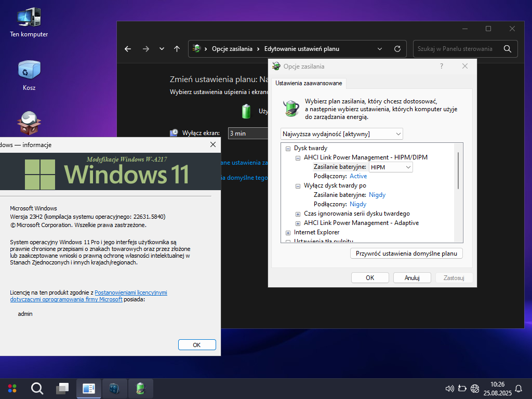Select the Ustawienia zaawansowane tab
This screenshot has height=399, width=532.
click(309, 83)
